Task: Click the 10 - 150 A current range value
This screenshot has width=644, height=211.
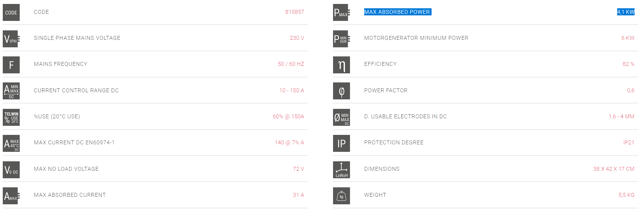Action: click(x=292, y=90)
